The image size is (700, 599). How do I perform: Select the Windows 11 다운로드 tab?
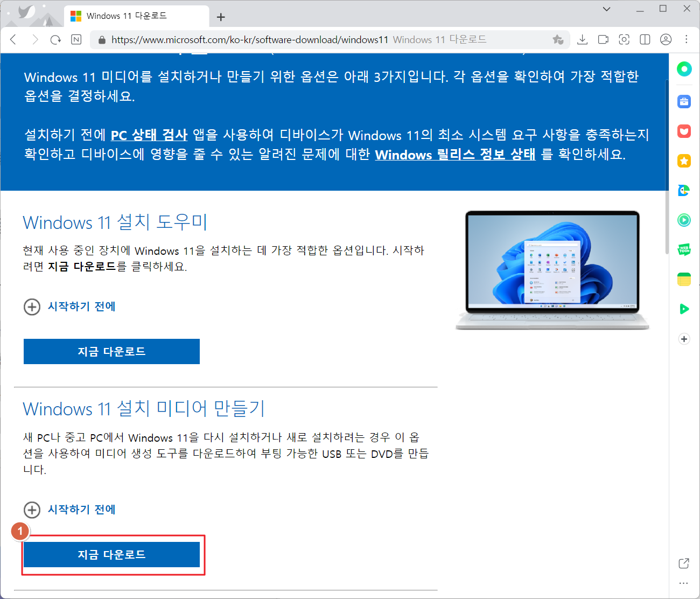137,16
